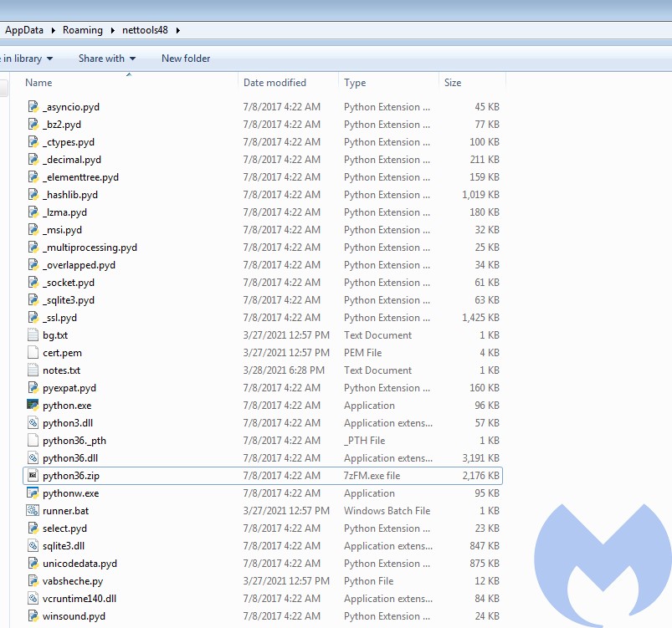Expand the arrow after nettools48 in breadcrumb
The width and height of the screenshot is (672, 628).
pyautogui.click(x=178, y=30)
